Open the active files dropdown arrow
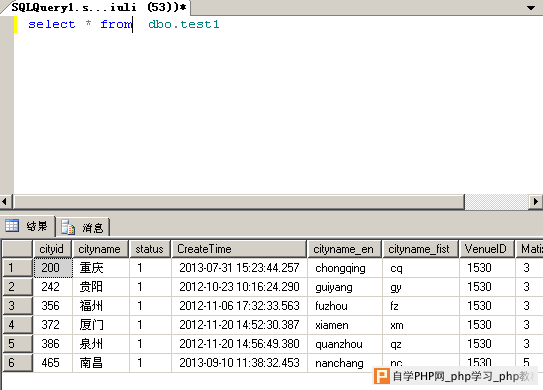Image resolution: width=543 pixels, height=390 pixels. click(531, 8)
